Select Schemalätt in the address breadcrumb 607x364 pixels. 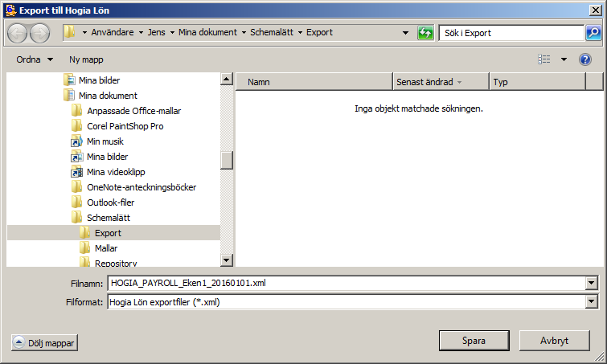[x=272, y=32]
